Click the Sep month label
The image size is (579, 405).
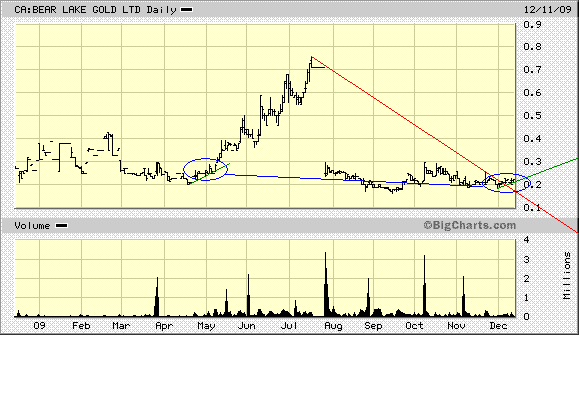point(373,326)
